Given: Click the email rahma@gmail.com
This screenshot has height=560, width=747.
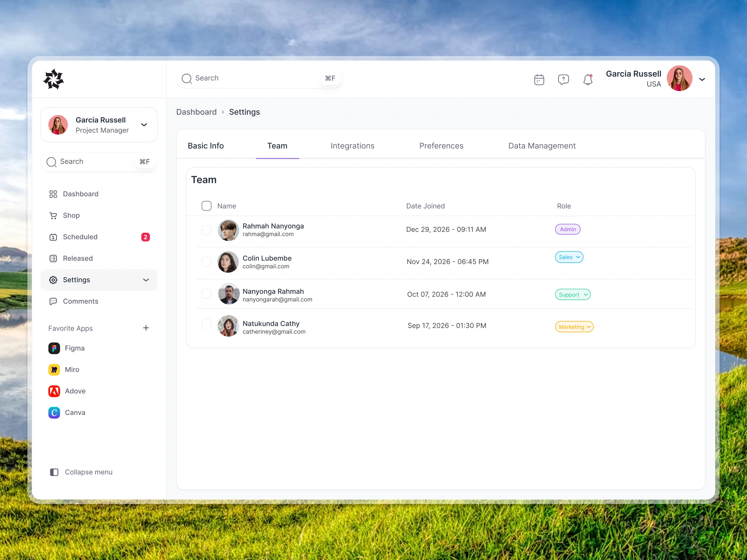Looking at the screenshot, I should pyautogui.click(x=268, y=234).
